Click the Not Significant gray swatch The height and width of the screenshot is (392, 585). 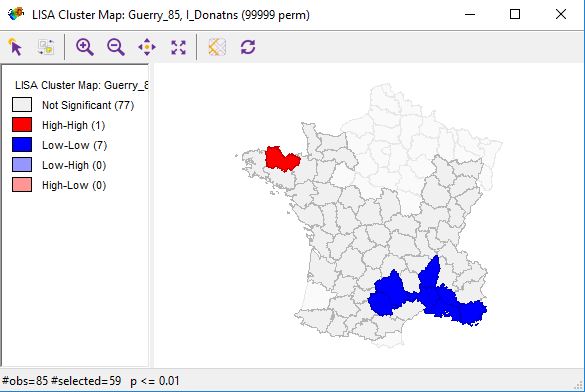coord(22,105)
